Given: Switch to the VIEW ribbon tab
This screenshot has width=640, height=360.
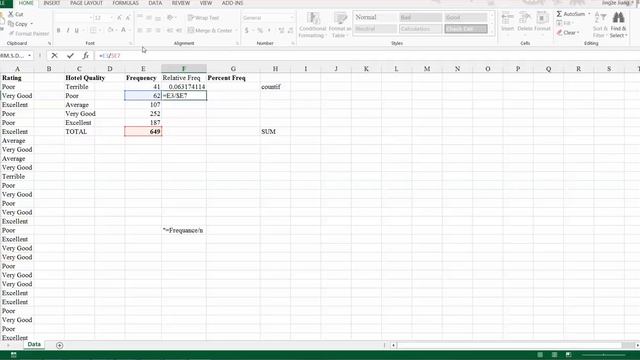Looking at the screenshot, I should coord(206,3).
